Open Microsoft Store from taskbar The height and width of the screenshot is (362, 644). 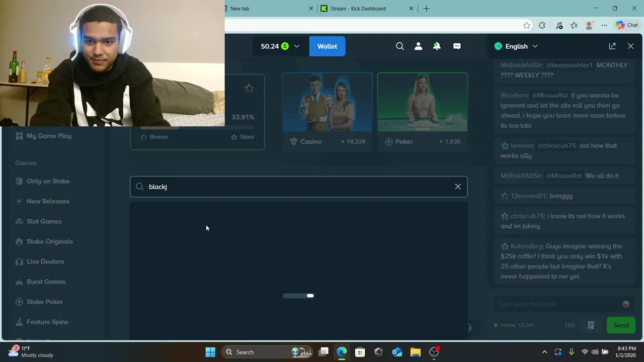point(360,352)
